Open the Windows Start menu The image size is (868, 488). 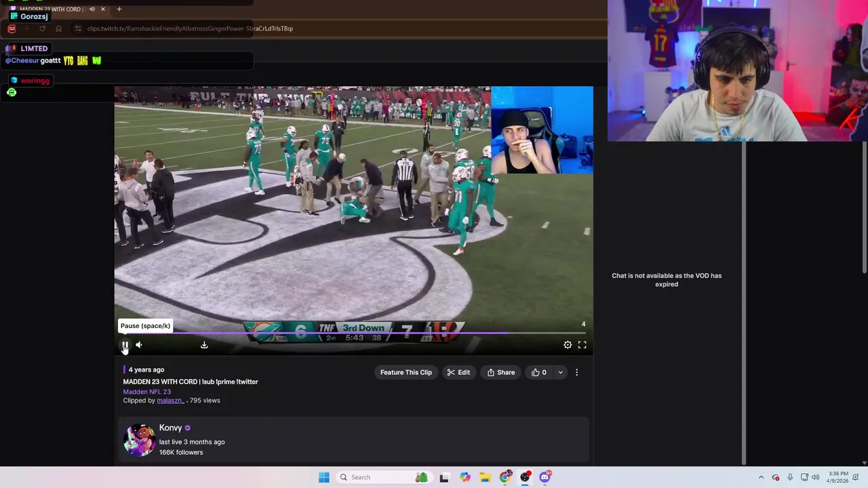coord(324,477)
